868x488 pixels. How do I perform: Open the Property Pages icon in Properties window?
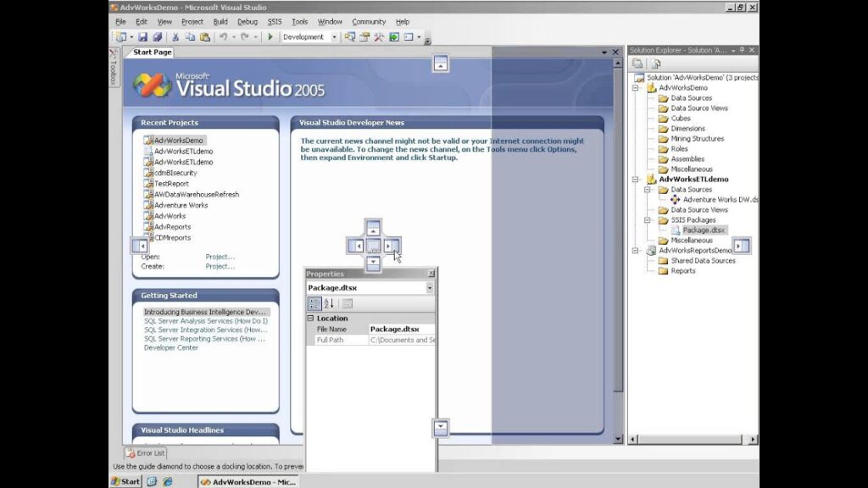pyautogui.click(x=347, y=303)
